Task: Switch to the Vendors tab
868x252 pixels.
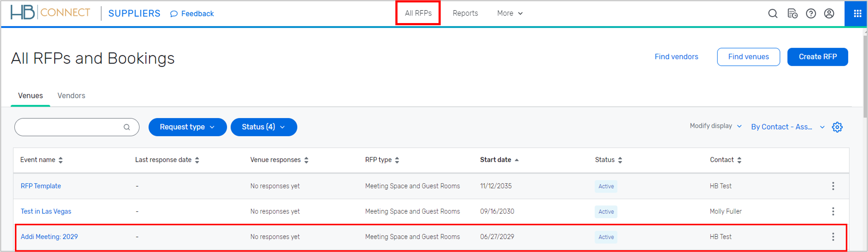Action: point(71,96)
